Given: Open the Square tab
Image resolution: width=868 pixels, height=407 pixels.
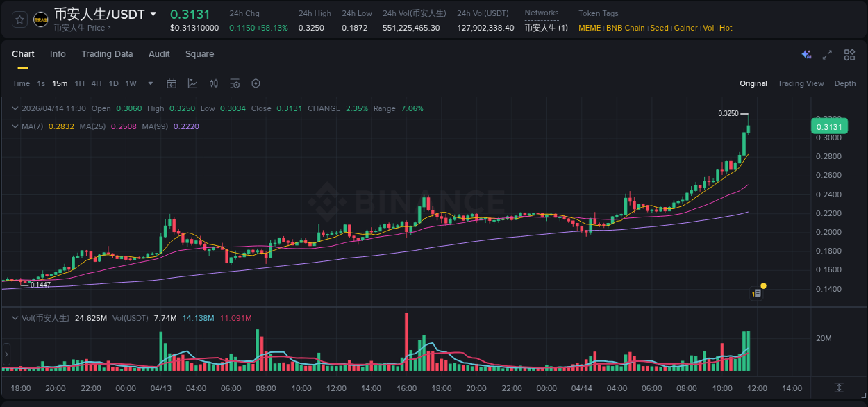Looking at the screenshot, I should pos(199,54).
